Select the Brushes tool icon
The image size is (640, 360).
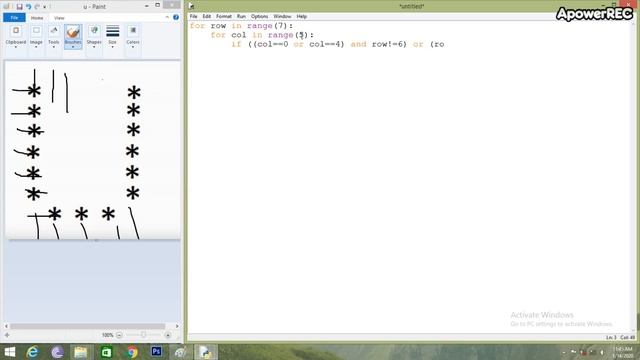pos(73,31)
